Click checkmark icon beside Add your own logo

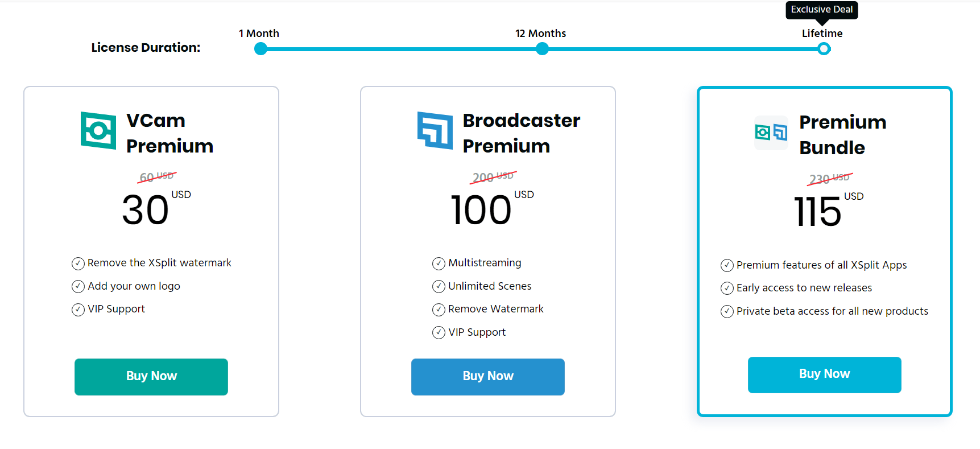[x=78, y=287]
